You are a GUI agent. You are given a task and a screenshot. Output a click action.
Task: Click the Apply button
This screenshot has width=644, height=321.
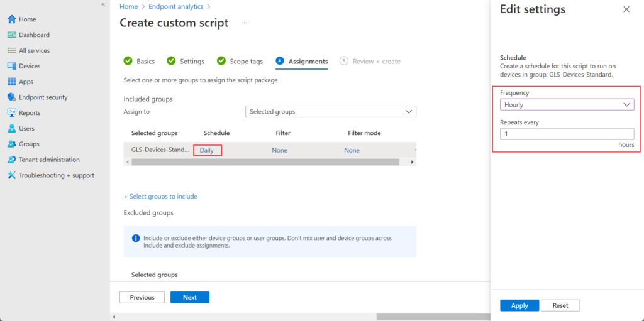[519, 305]
